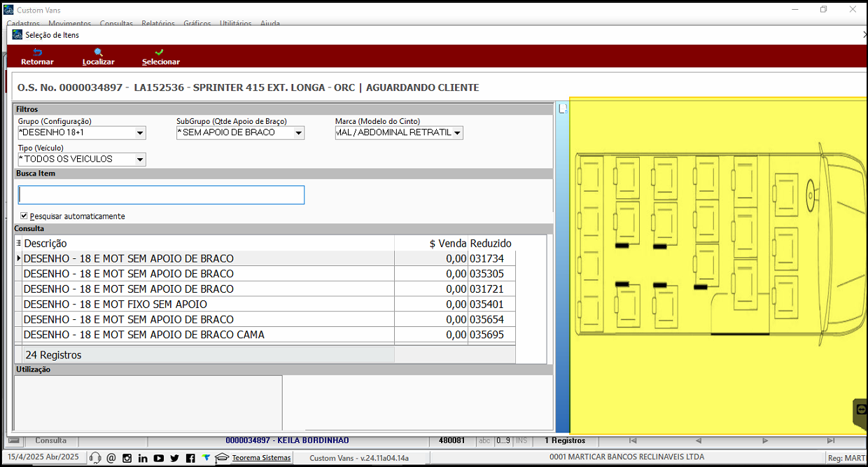Open the Gráficos menu
Screen dimensions: 868x467
click(197, 23)
